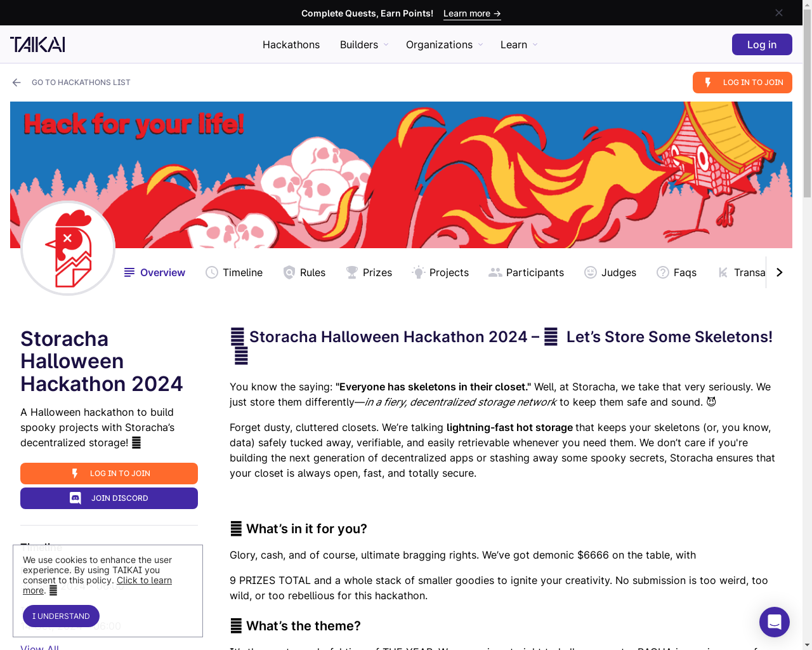Open the chat support widget

coord(775,622)
